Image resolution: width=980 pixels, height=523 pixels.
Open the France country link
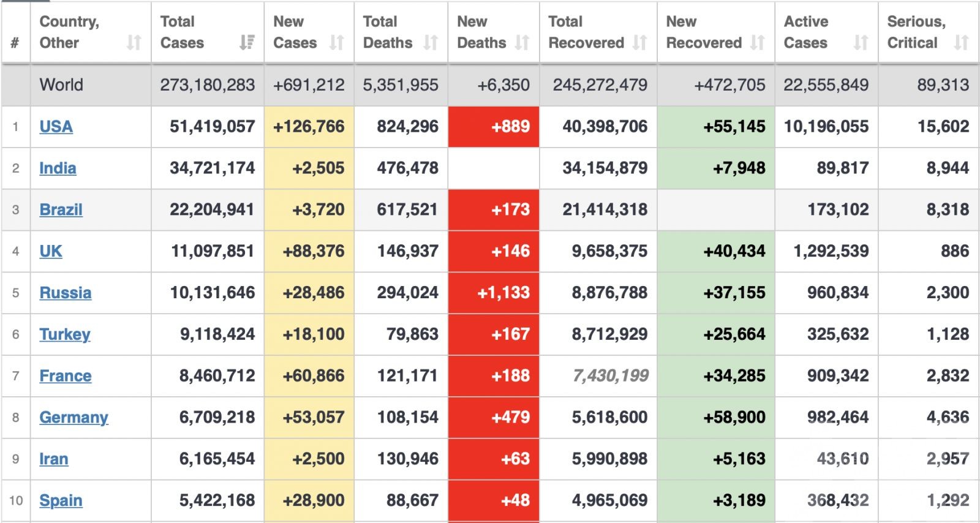point(66,376)
